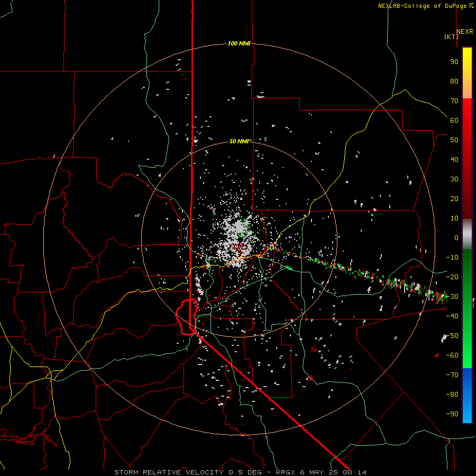The width and height of the screenshot is (476, 476).
Task: Click the KRGX station identifier in the caption
Action: (286, 472)
